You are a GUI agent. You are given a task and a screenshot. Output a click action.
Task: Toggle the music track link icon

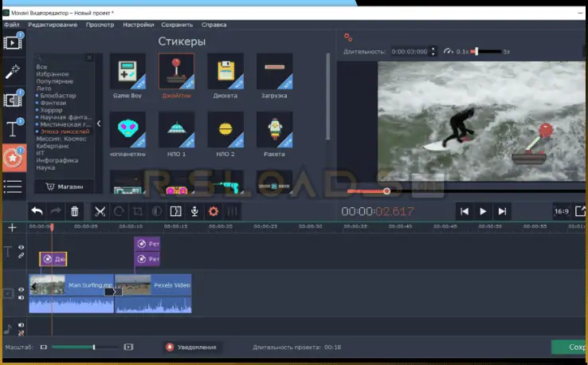(x=21, y=333)
